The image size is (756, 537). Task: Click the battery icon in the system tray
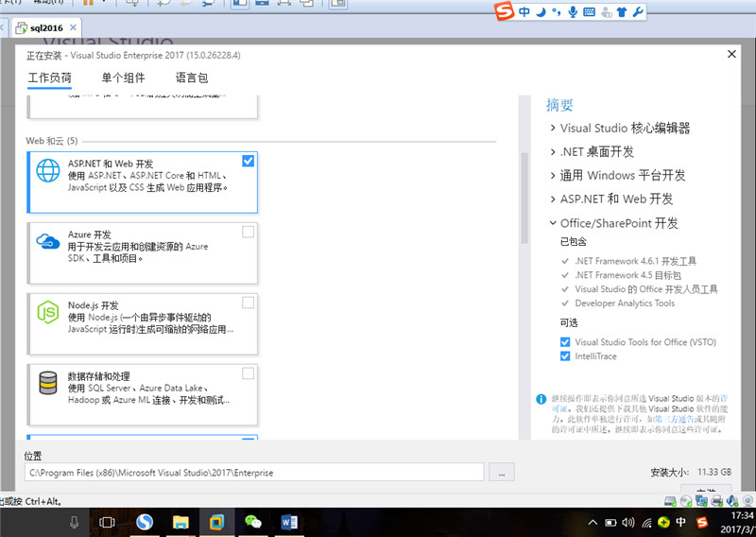coord(610,523)
